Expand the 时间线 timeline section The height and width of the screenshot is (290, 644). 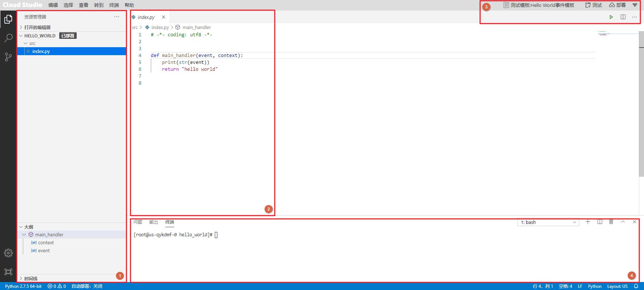[x=72, y=278]
